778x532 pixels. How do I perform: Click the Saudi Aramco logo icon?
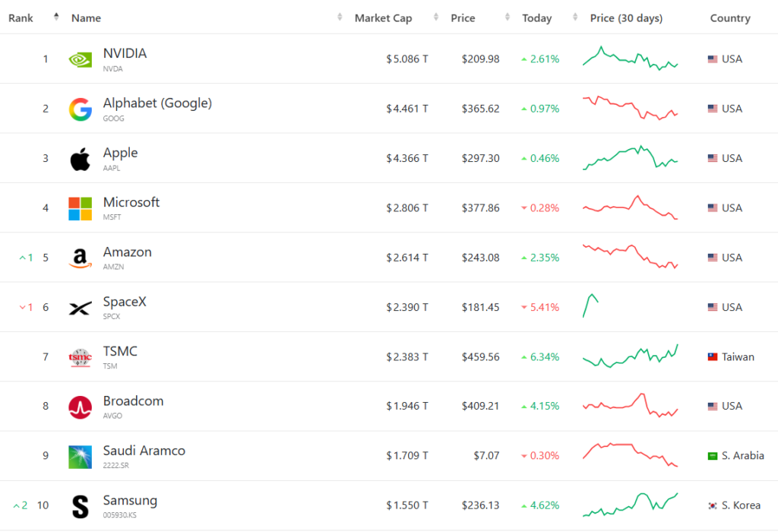point(80,457)
